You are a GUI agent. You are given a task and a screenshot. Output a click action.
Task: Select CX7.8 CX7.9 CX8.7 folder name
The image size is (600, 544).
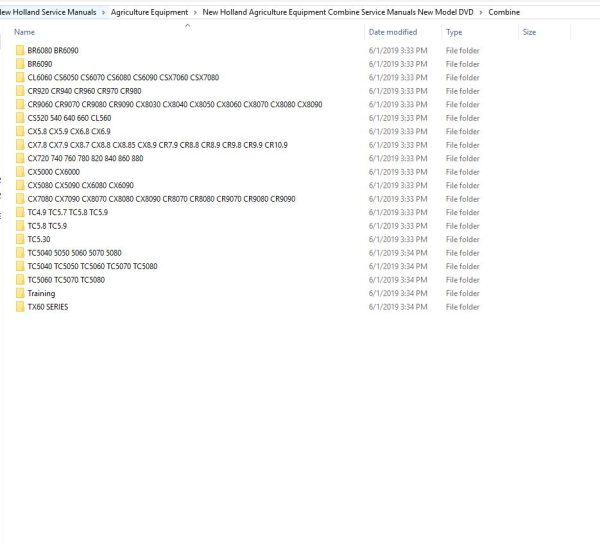(158, 145)
